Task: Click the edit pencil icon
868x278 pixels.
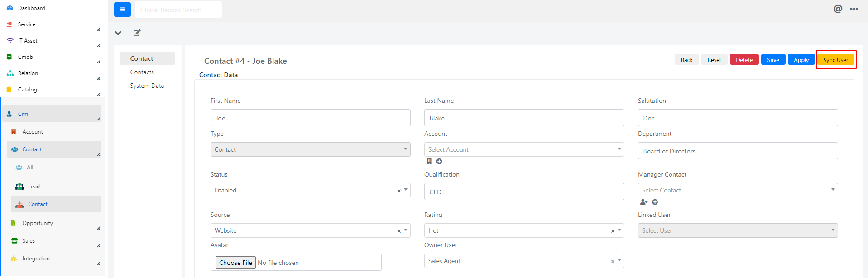Action: [x=137, y=33]
